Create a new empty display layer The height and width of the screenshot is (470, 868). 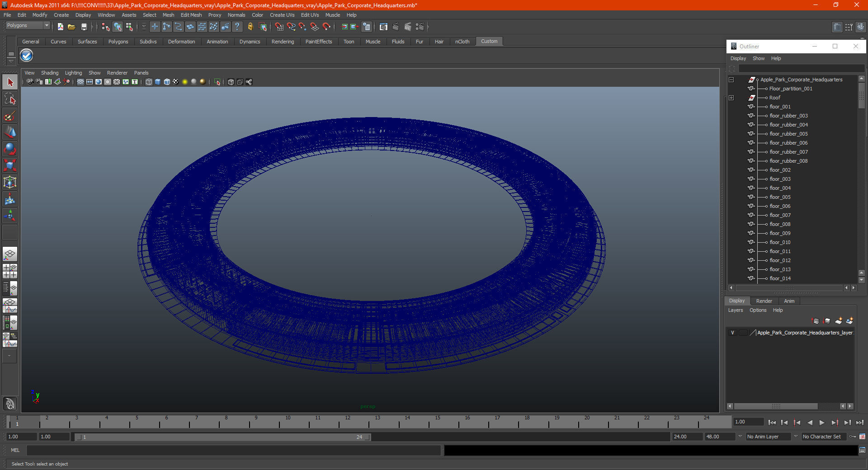pyautogui.click(x=839, y=321)
